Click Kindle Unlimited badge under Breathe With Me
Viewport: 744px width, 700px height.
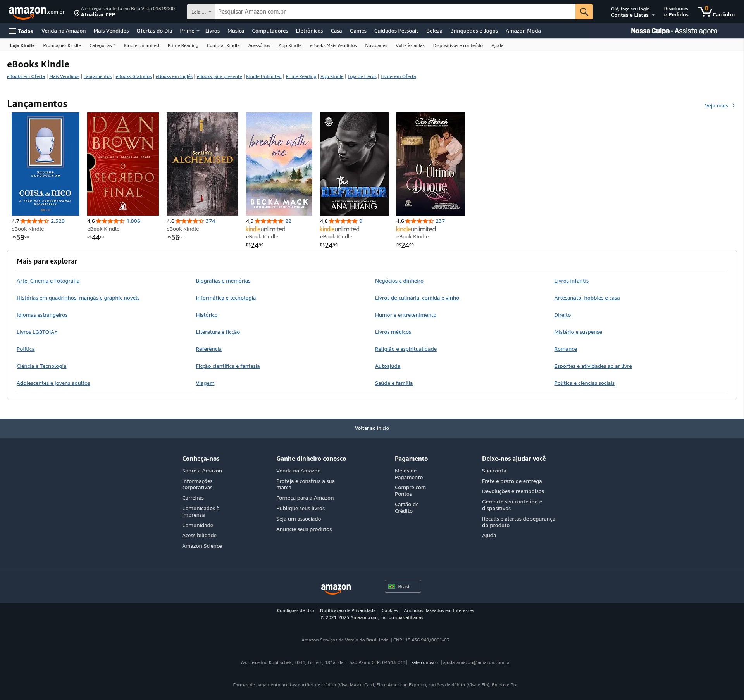265,229
